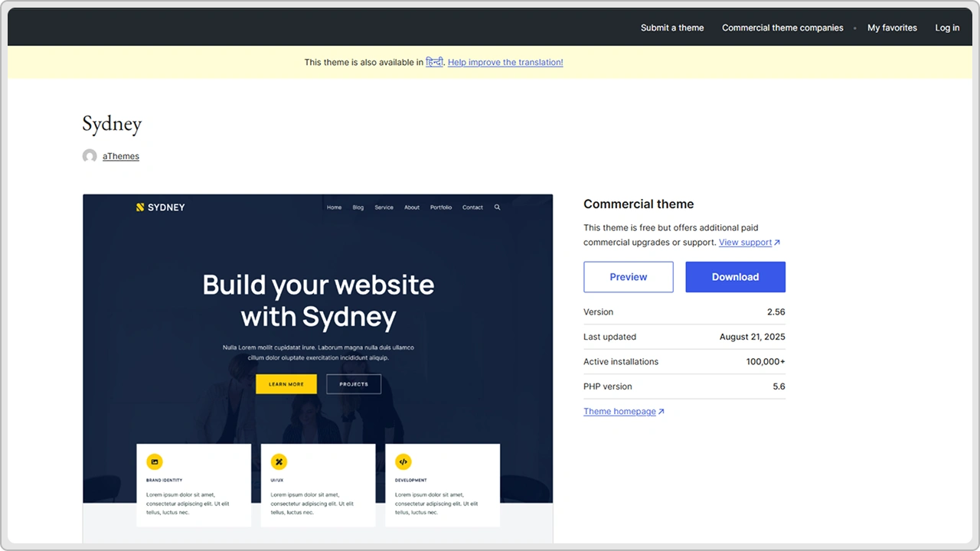Click Blog in the preview navigation
980x551 pixels.
(x=358, y=207)
